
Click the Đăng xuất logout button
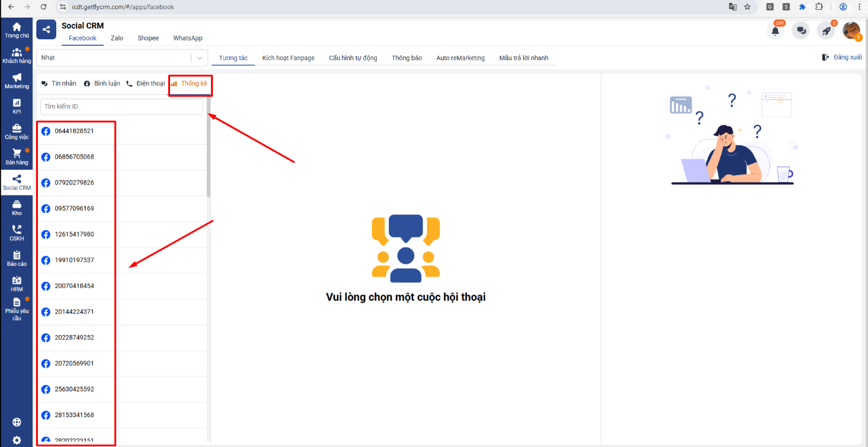(842, 58)
